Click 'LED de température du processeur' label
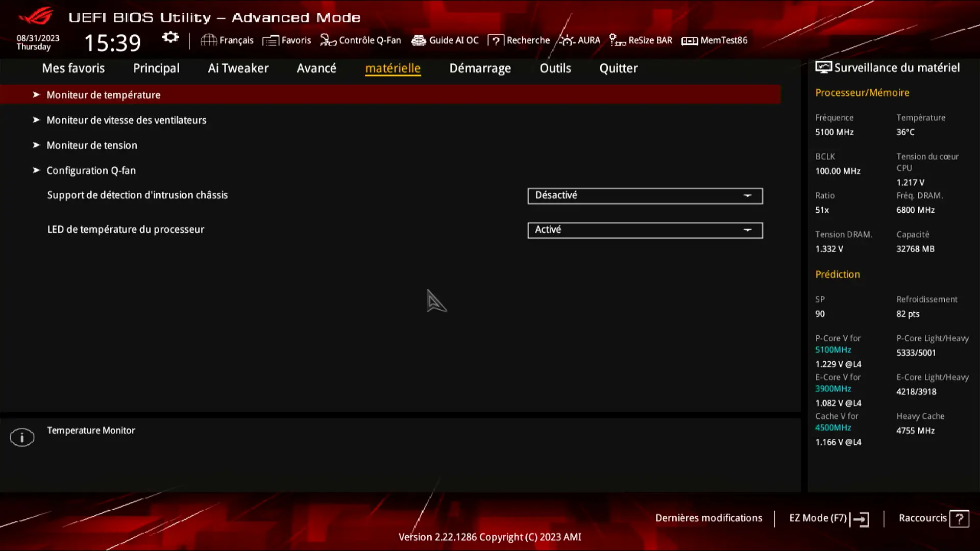 tap(126, 229)
